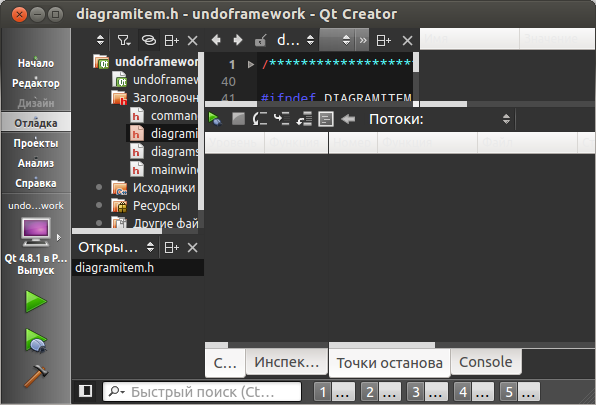Viewport: 596px width, 405px height.
Task: Start debugging with the bug run icon
Action: tap(36, 340)
